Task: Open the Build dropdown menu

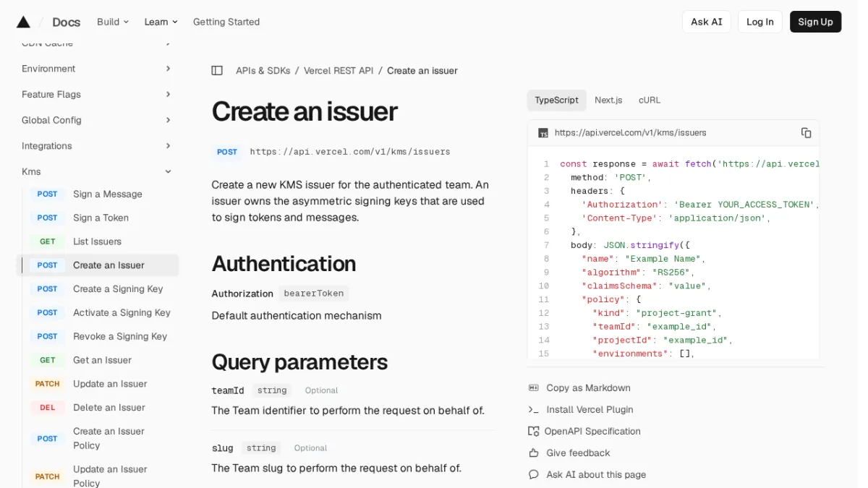Action: point(113,22)
